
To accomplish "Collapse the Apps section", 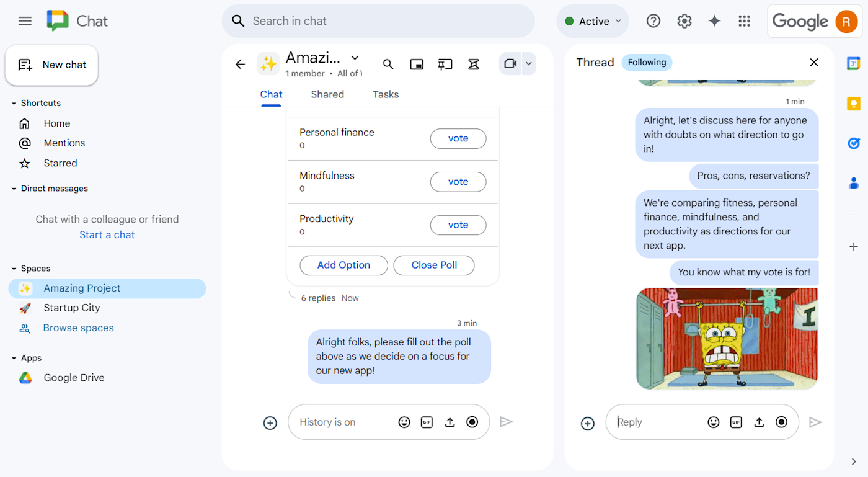I will 14,358.
